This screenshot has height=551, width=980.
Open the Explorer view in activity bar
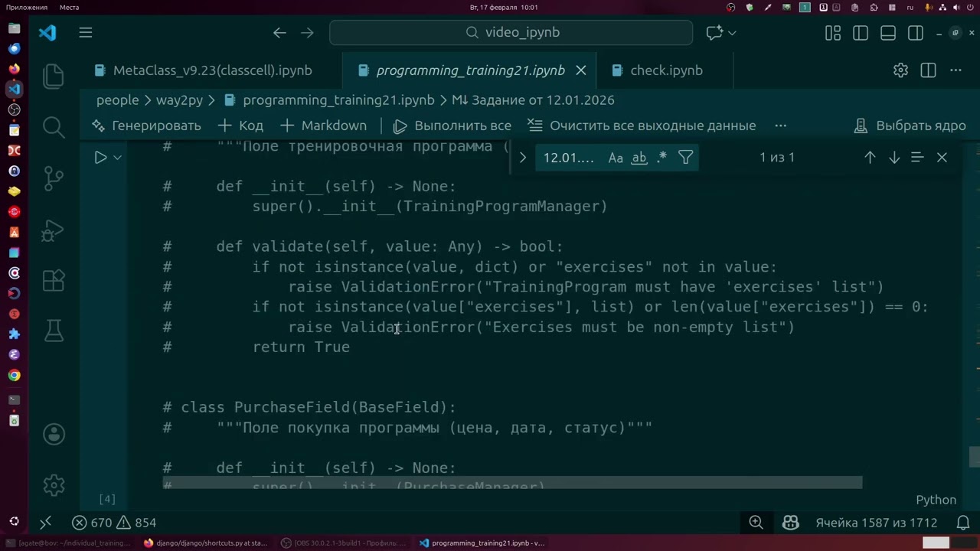point(54,75)
